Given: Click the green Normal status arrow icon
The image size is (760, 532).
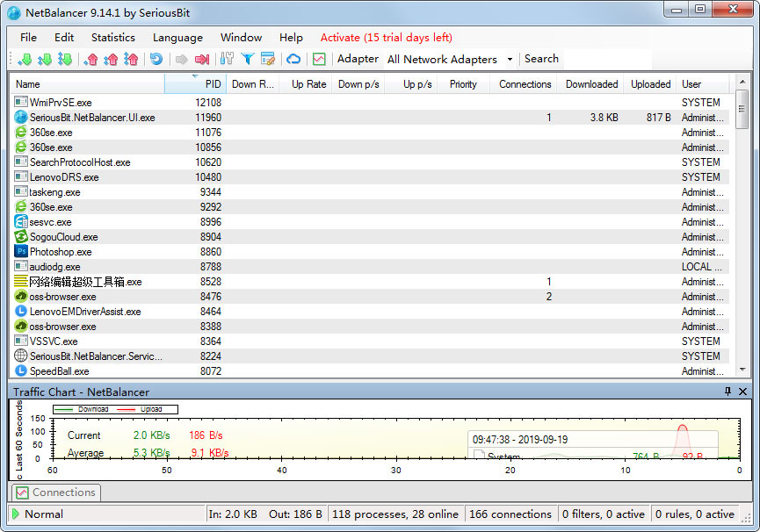Looking at the screenshot, I should [x=16, y=513].
